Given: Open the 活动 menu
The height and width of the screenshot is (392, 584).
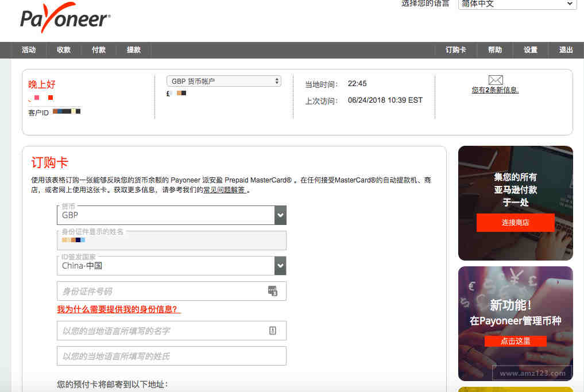Looking at the screenshot, I should 29,50.
